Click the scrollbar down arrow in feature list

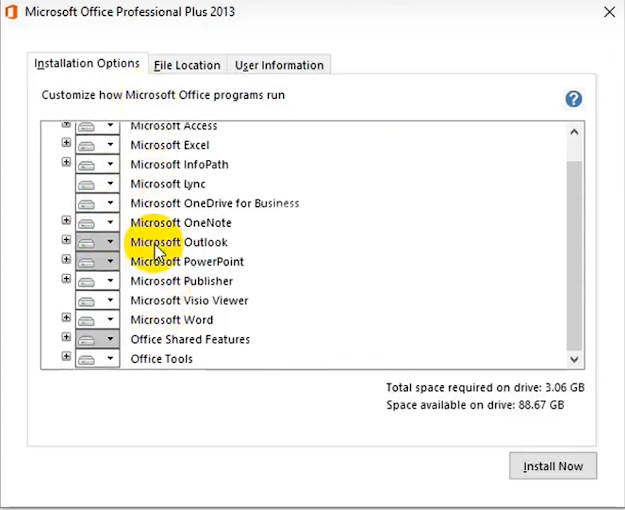pyautogui.click(x=574, y=359)
